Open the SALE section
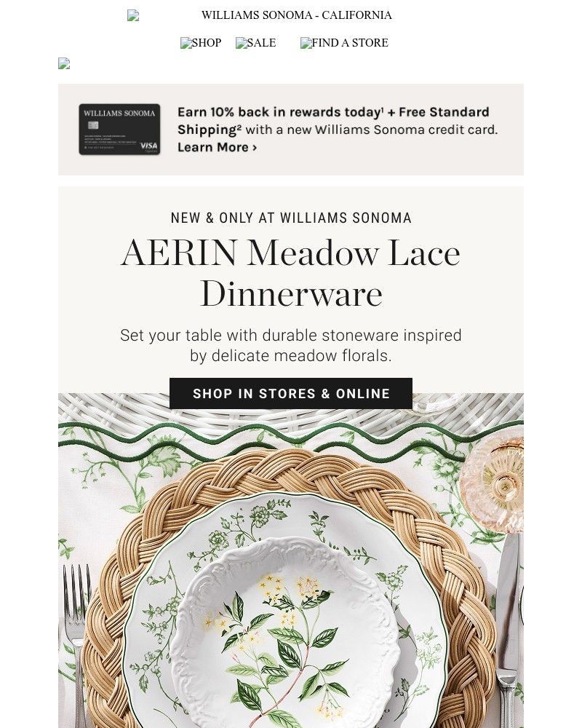This screenshot has width=582, height=728. pyautogui.click(x=260, y=43)
